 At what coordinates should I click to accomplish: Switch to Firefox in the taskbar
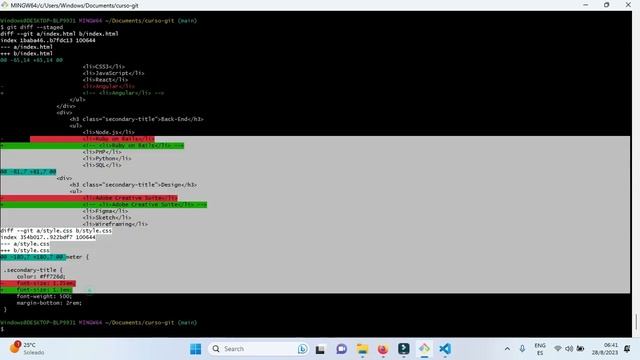(x=383, y=349)
